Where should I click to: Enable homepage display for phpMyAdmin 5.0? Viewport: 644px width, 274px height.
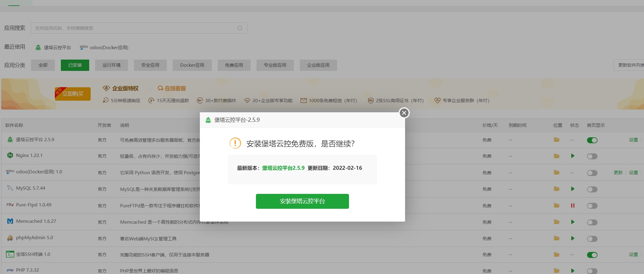click(x=592, y=239)
